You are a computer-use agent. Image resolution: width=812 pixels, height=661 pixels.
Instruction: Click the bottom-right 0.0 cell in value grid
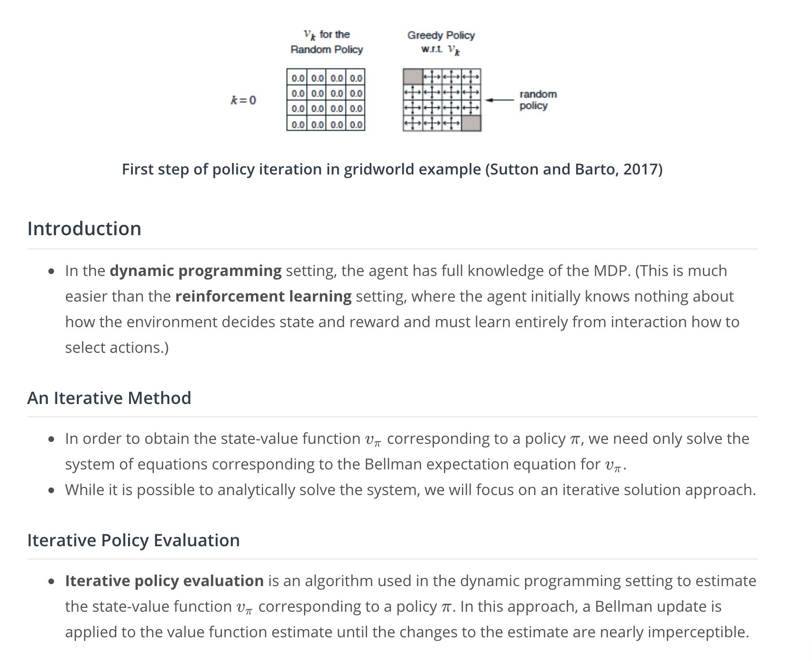pyautogui.click(x=356, y=125)
